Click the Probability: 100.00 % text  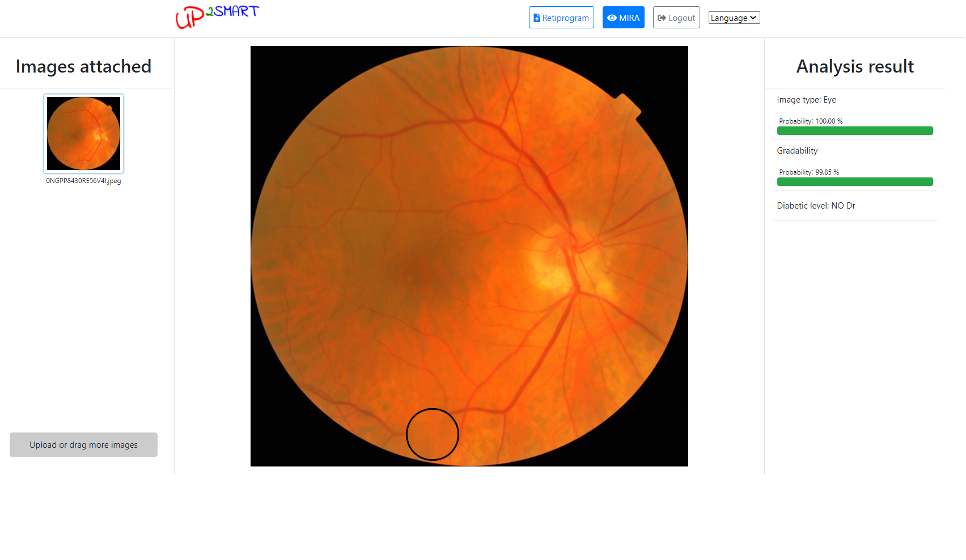(x=811, y=121)
